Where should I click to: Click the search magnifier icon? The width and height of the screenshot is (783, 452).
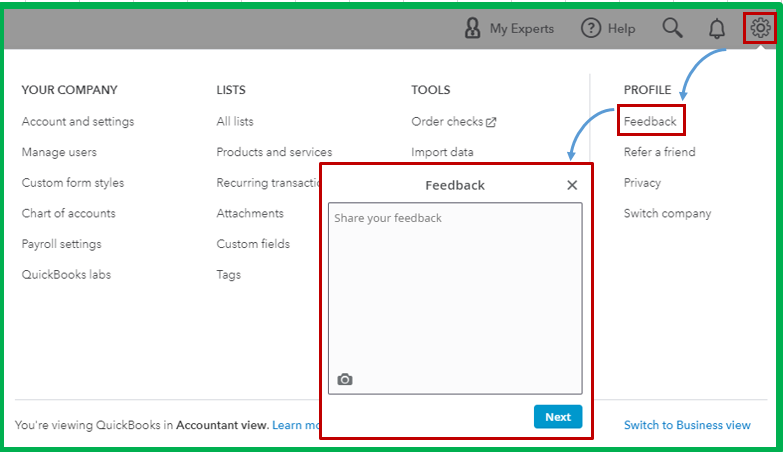672,28
